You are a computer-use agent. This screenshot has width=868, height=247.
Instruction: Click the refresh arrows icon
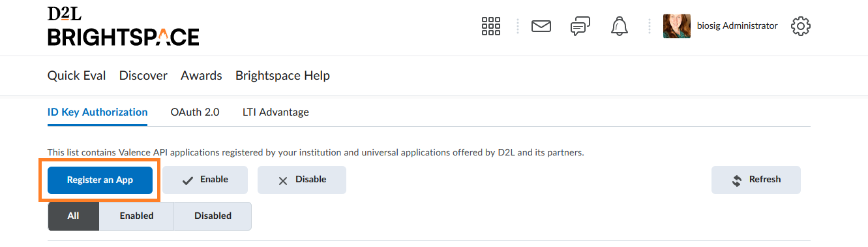pos(737,180)
